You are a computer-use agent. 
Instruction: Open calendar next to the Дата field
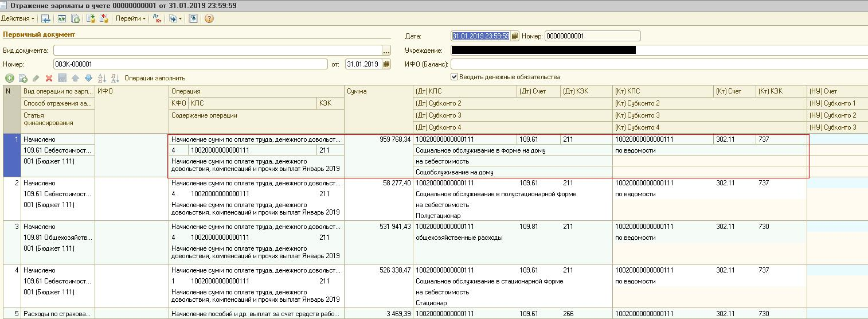(515, 36)
